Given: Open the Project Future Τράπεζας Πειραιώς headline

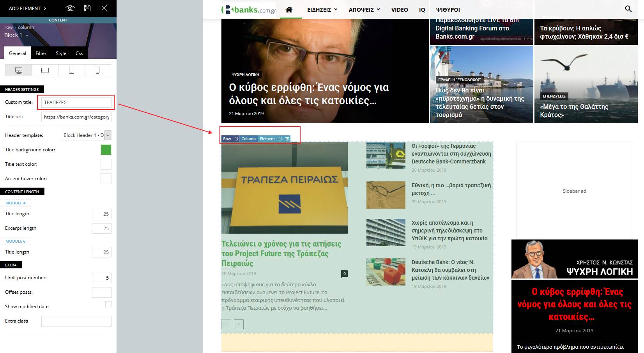Looking at the screenshot, I should 281,254.
